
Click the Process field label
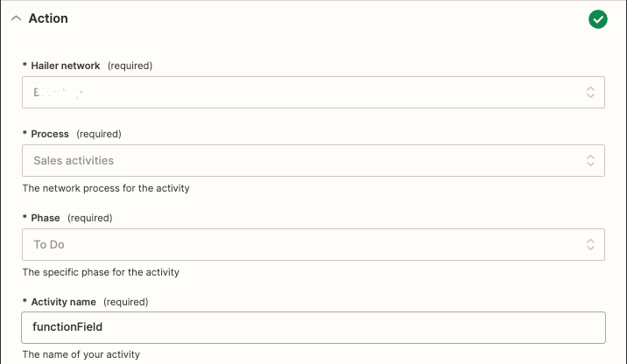(50, 134)
